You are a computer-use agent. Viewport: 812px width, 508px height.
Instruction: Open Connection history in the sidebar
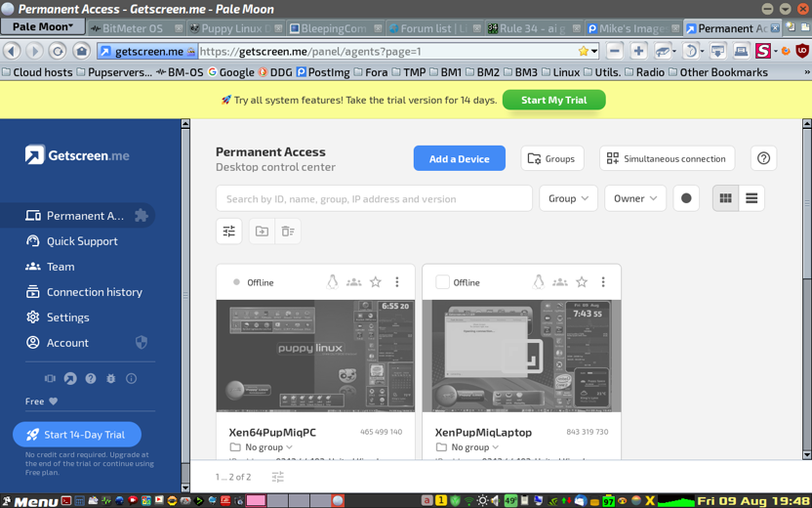coord(83,292)
